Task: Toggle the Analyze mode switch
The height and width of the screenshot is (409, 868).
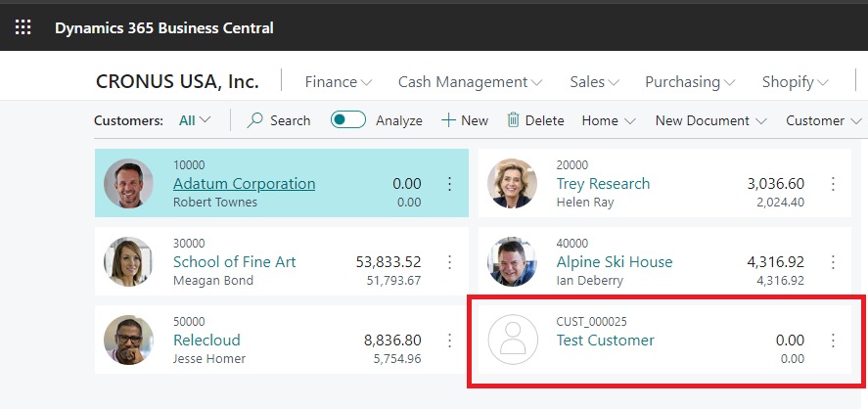Action: click(348, 119)
